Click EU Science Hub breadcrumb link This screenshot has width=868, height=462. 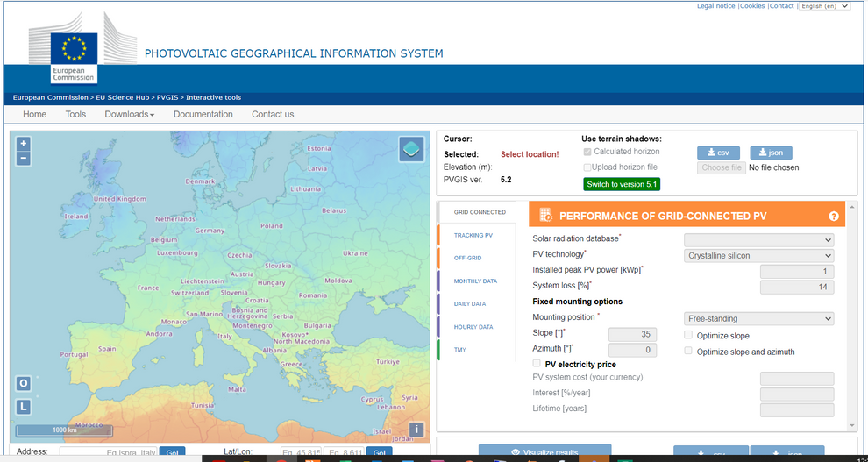pos(122,97)
